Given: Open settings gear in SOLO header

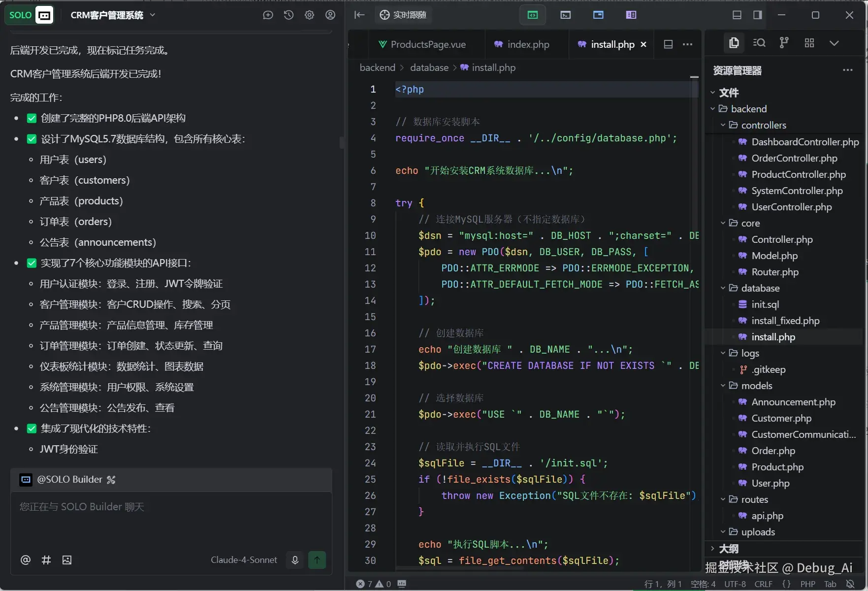Looking at the screenshot, I should click(x=310, y=15).
